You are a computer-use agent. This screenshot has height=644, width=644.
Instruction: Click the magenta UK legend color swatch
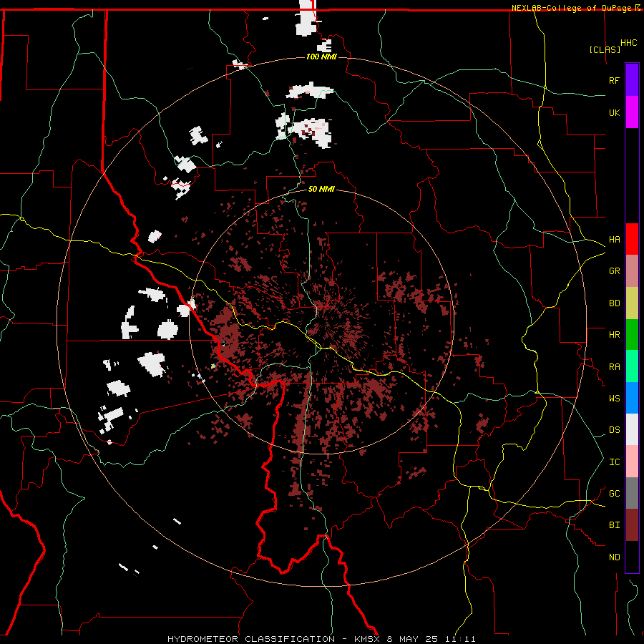click(x=632, y=112)
